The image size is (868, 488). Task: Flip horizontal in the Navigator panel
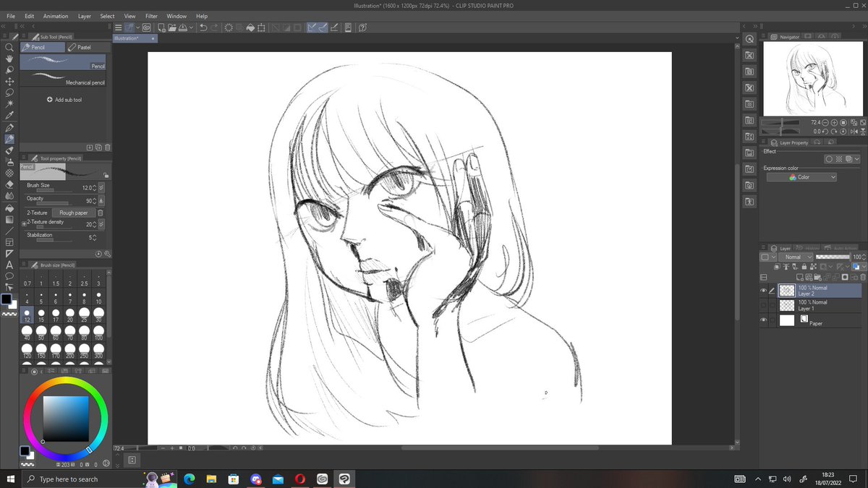coord(853,132)
